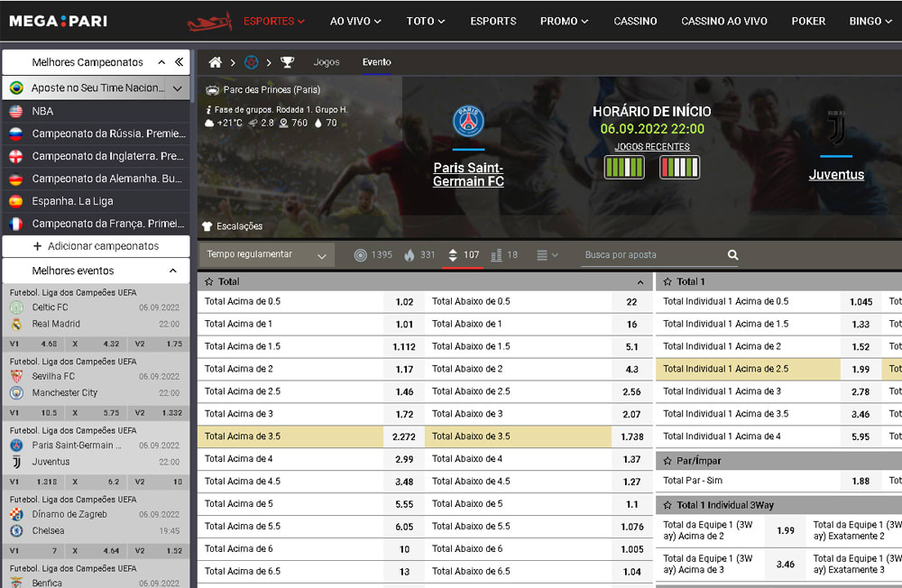The width and height of the screenshot is (902, 588).
Task: Select the 18 statistics markets filter
Action: point(504,255)
